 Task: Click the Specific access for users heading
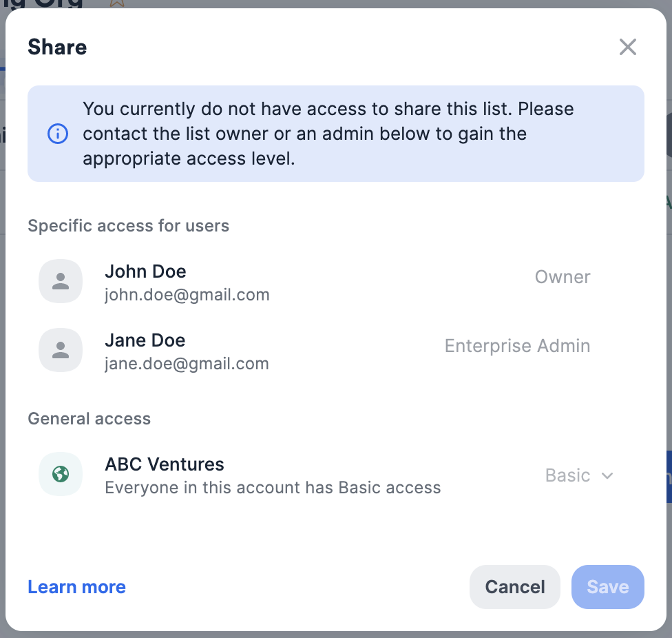pos(128,225)
